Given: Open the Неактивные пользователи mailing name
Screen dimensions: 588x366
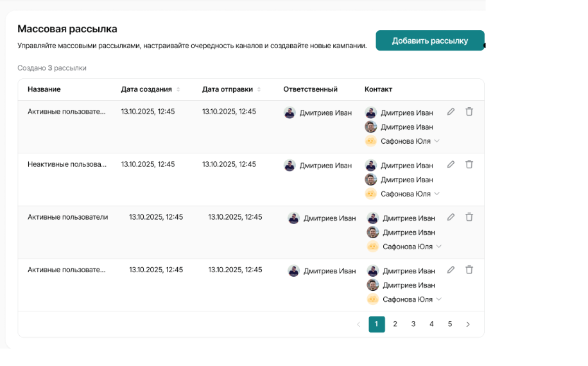Looking at the screenshot, I should pyautogui.click(x=67, y=164).
